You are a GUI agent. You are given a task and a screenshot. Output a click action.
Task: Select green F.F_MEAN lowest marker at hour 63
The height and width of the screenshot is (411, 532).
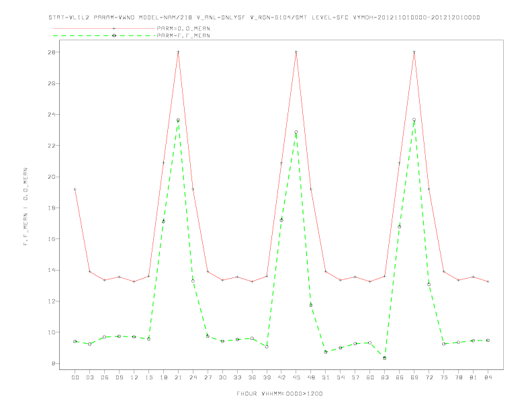click(384, 358)
